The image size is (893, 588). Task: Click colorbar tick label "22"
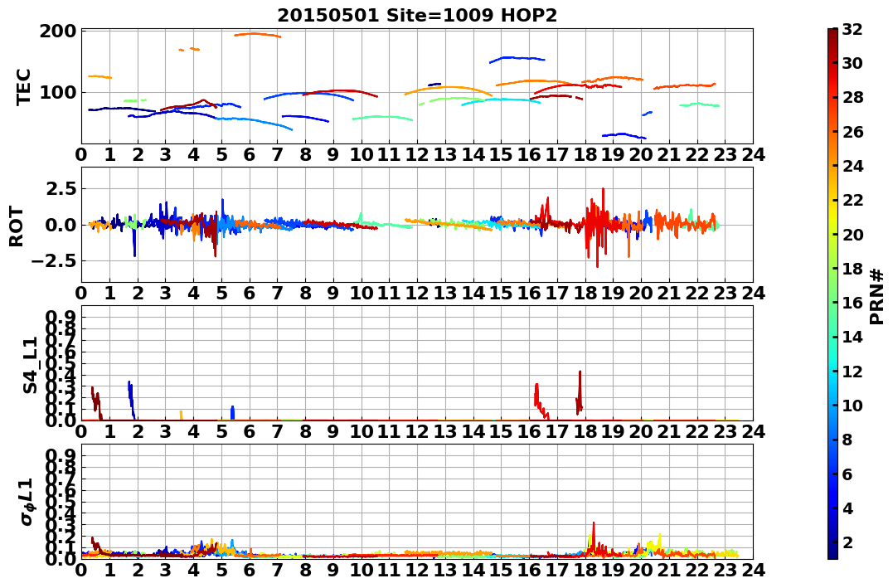(852, 200)
